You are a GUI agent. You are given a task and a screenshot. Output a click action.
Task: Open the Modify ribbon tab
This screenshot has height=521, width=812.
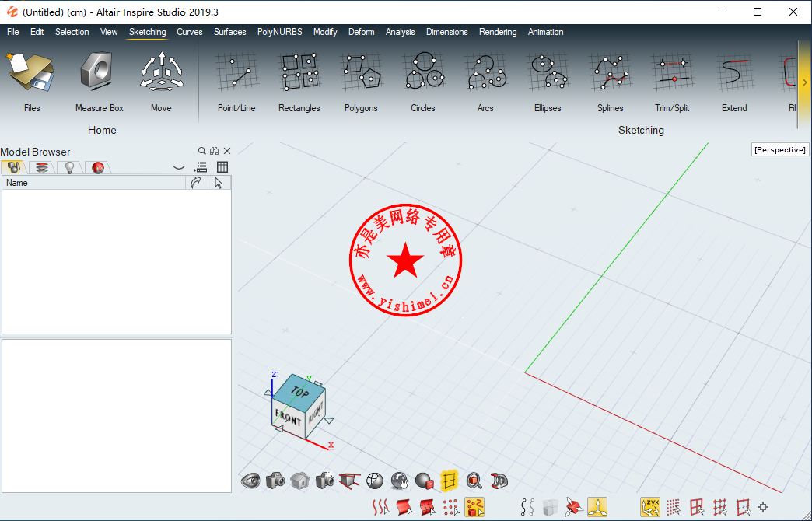tap(325, 32)
